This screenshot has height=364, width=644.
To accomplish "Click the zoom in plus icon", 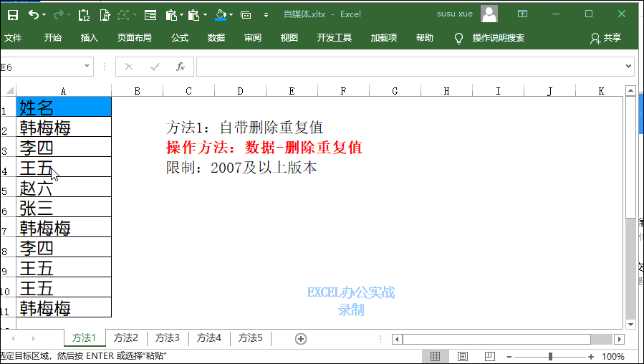I will pos(590,357).
